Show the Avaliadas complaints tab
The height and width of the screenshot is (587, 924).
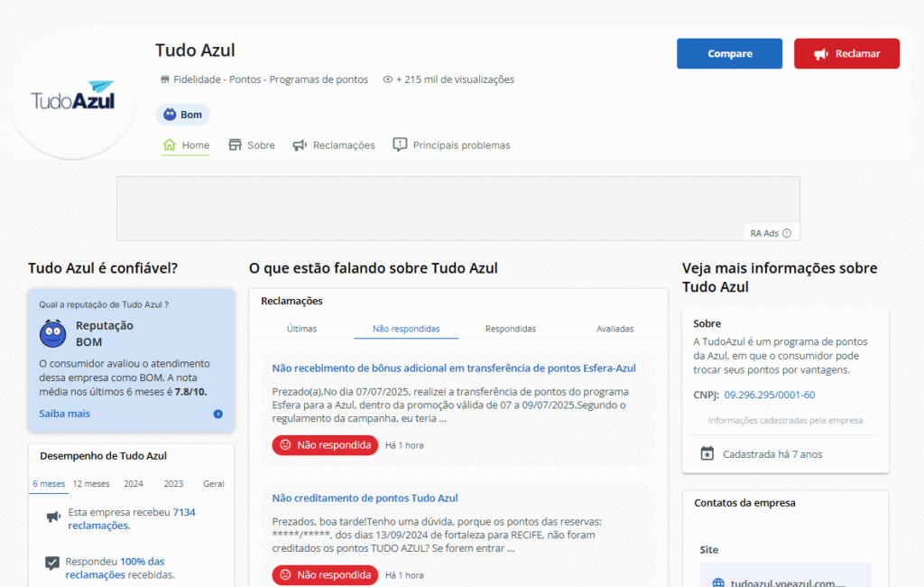[x=614, y=329]
